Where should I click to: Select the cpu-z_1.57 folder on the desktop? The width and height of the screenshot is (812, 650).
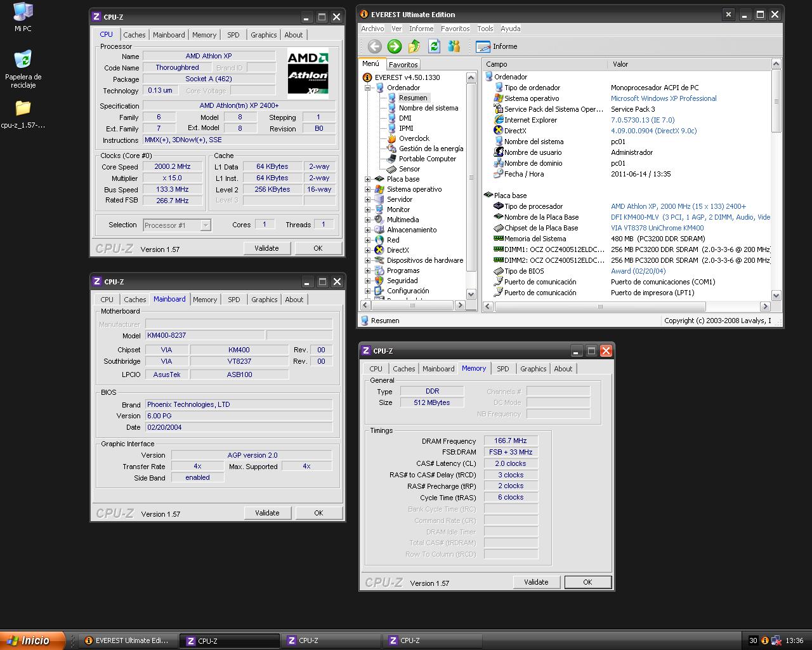[23, 114]
